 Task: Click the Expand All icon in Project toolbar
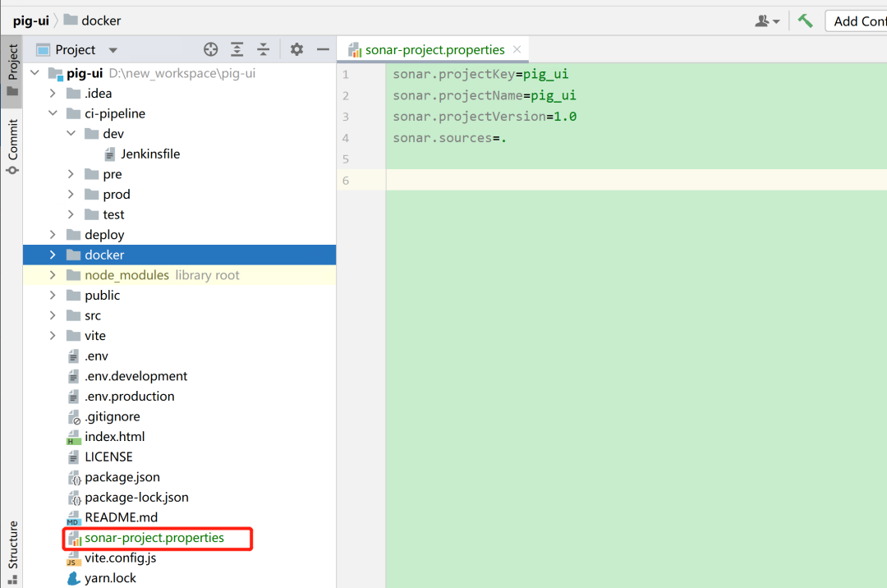pos(237,50)
